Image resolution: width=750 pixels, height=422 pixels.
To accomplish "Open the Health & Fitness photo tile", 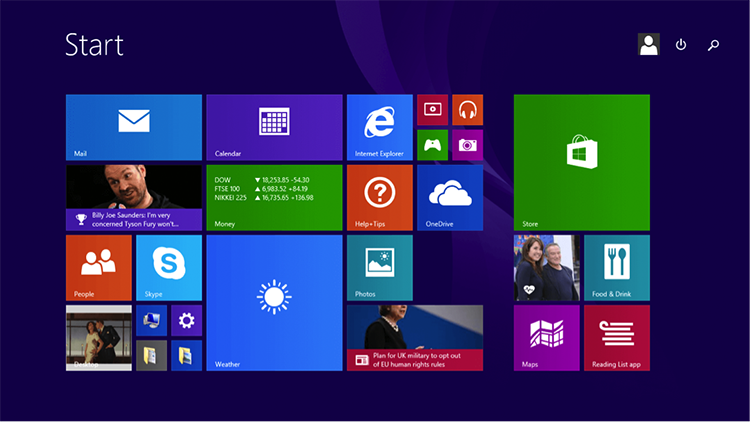I will [547, 268].
